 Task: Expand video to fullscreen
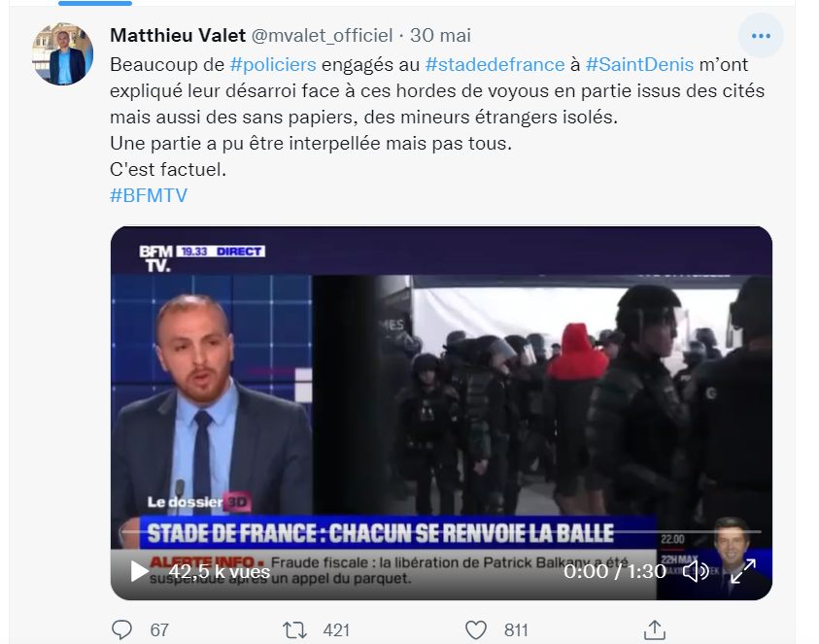743,571
